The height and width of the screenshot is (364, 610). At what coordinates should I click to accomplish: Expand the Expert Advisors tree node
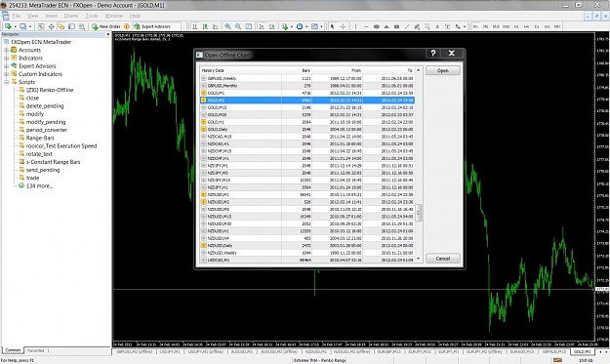click(6, 66)
